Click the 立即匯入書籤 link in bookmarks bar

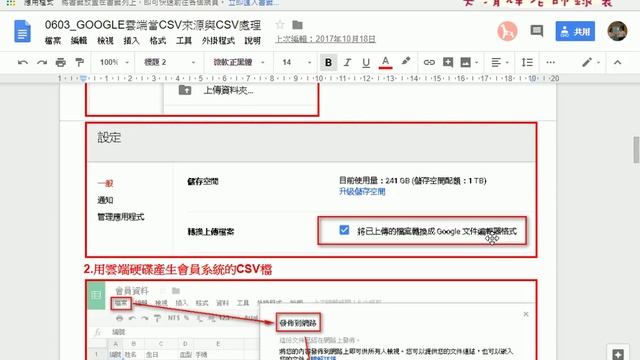coord(253,3)
